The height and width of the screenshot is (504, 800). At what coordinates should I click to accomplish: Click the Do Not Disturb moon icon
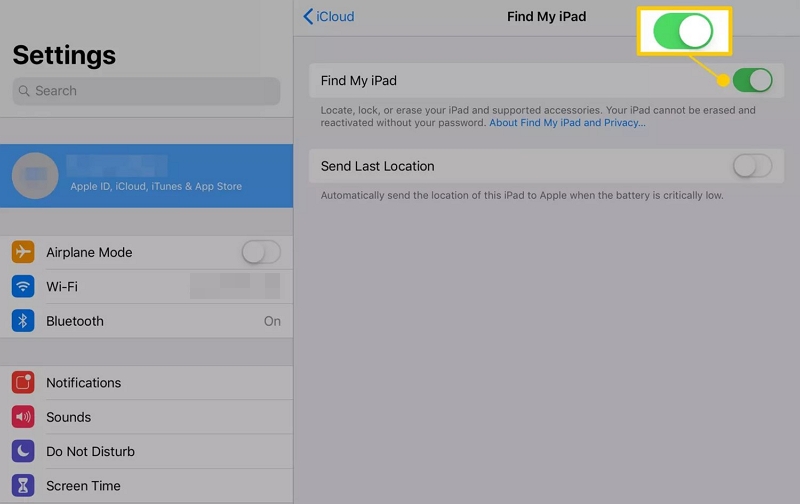(23, 451)
